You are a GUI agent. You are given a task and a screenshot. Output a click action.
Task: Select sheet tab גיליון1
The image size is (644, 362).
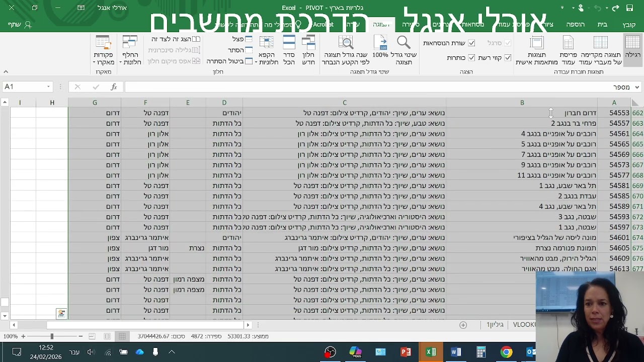[495, 325]
